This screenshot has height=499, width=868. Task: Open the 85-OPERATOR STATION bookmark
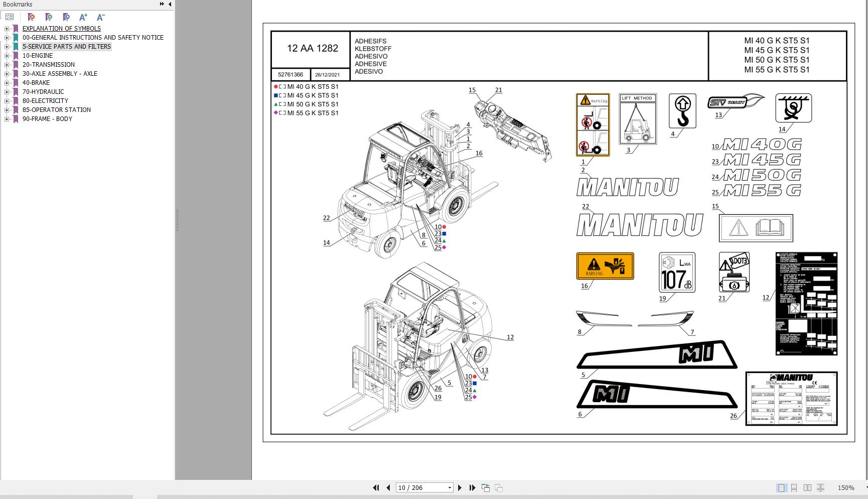(56, 110)
